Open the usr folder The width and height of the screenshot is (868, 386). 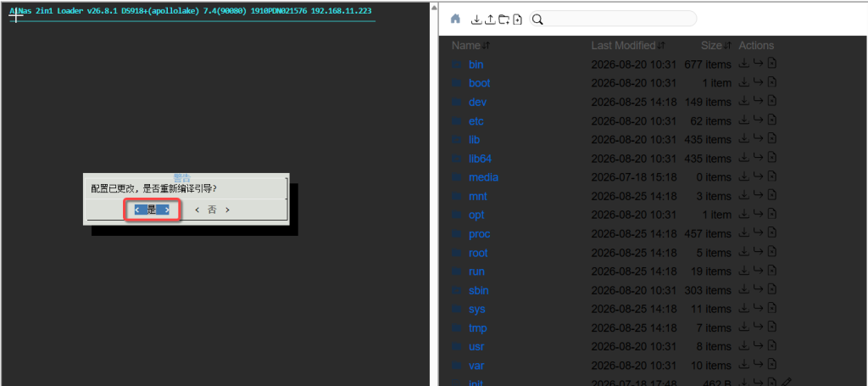pyautogui.click(x=476, y=347)
